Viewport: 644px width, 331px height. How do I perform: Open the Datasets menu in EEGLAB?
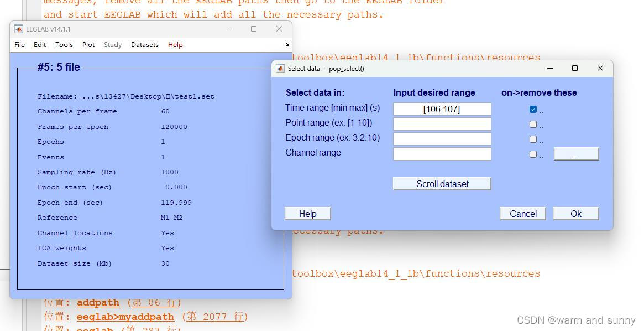click(145, 44)
